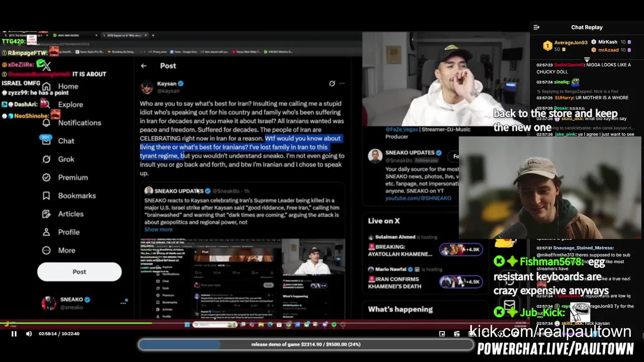Open the quoted post video thumbnail
This screenshot has height=362, width=644.
coord(243,279)
